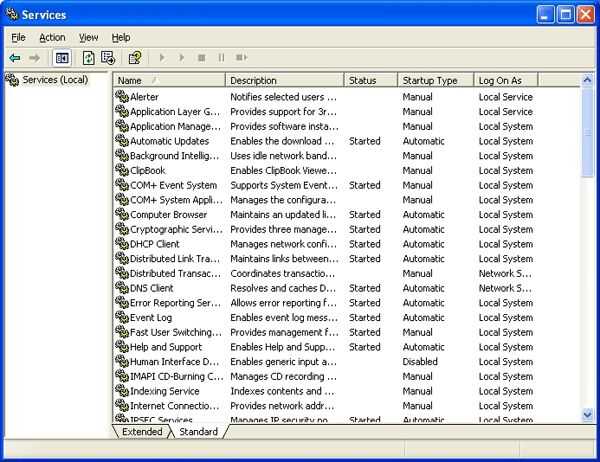Sort by the Status column header
Image resolution: width=600 pixels, height=462 pixels.
(x=371, y=80)
